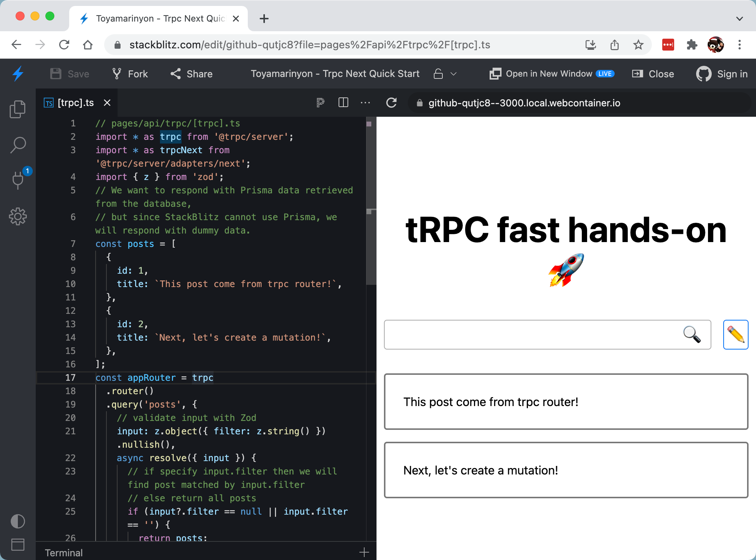Open project settings via the gear icon

click(17, 216)
